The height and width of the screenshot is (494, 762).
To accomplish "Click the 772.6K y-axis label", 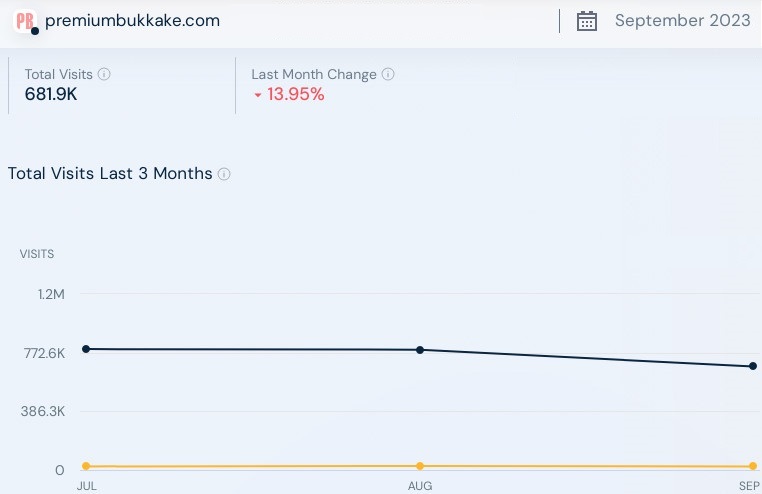I will point(44,353).
